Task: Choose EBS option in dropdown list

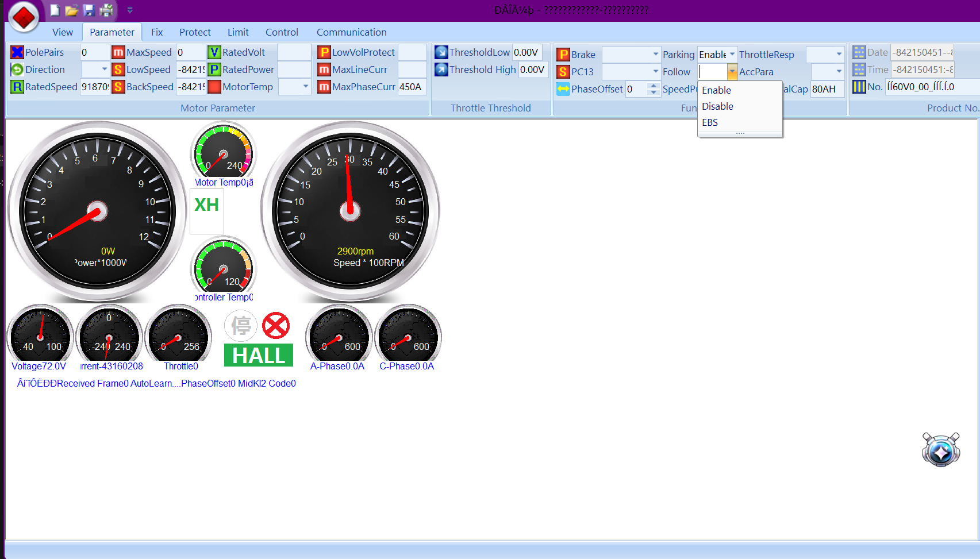Action: tap(710, 122)
